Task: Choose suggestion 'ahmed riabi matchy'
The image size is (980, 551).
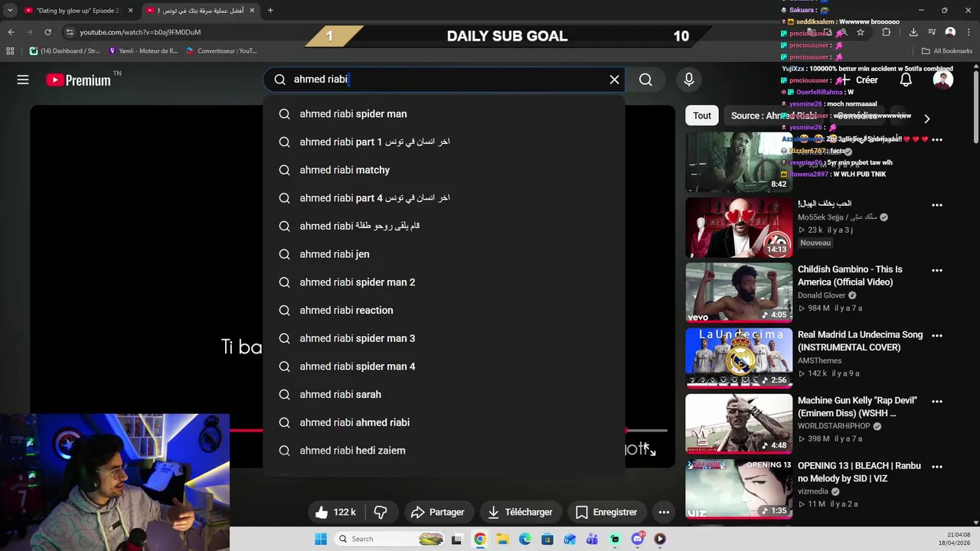Action: tap(444, 170)
